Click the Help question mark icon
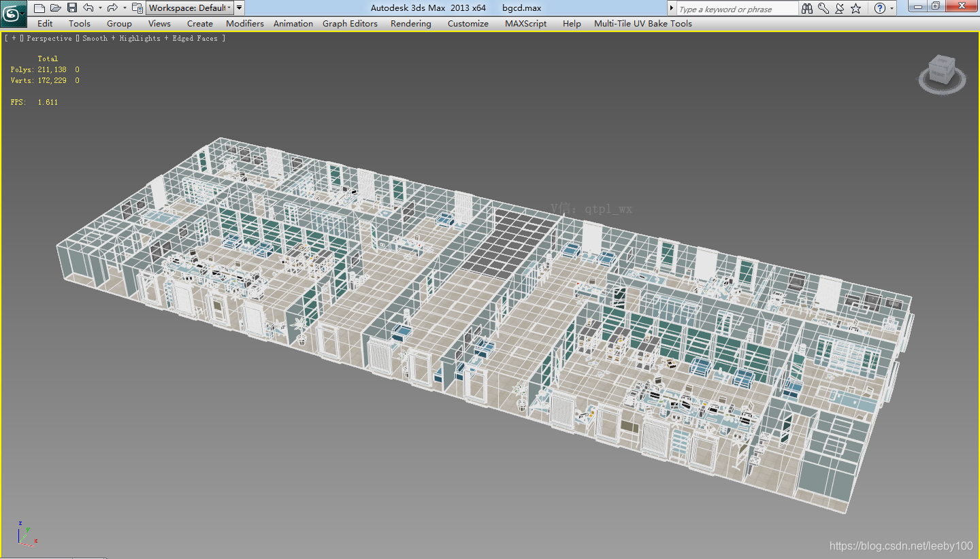Image resolution: width=980 pixels, height=559 pixels. pyautogui.click(x=880, y=8)
